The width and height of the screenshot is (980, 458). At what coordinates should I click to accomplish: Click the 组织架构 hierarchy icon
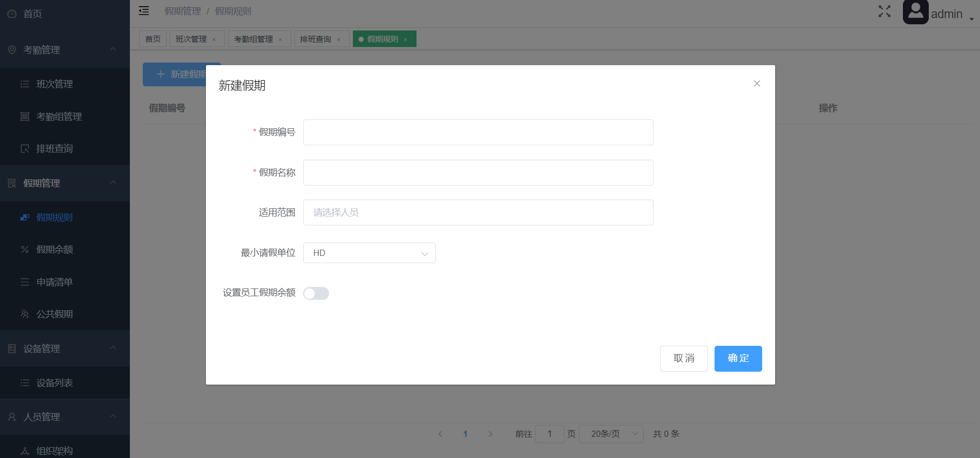pos(25,451)
